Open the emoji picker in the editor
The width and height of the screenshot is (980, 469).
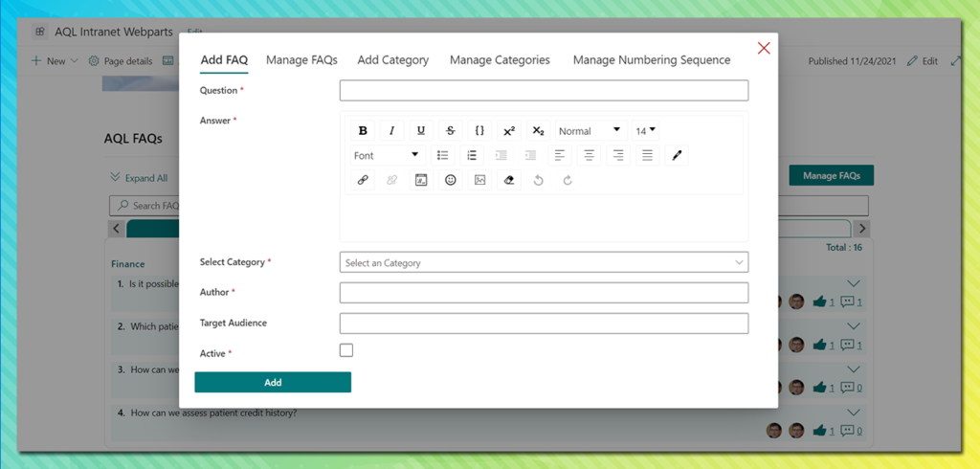(x=451, y=180)
